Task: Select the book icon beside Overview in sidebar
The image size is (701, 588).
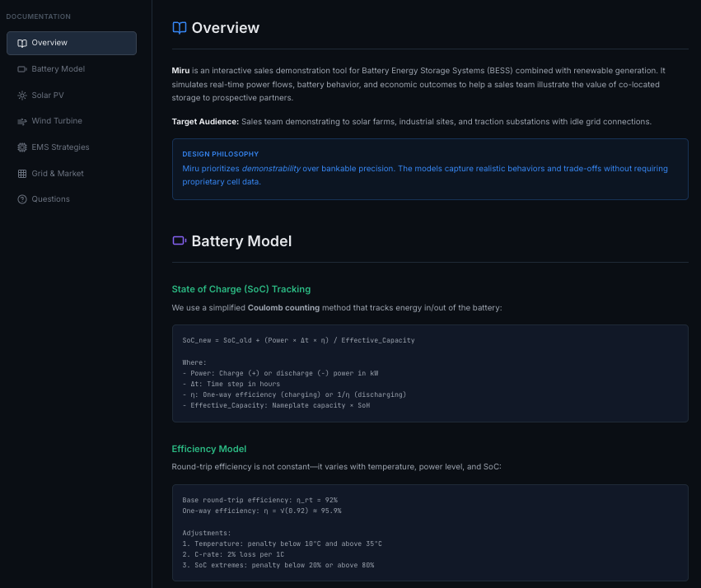Action: [x=21, y=42]
